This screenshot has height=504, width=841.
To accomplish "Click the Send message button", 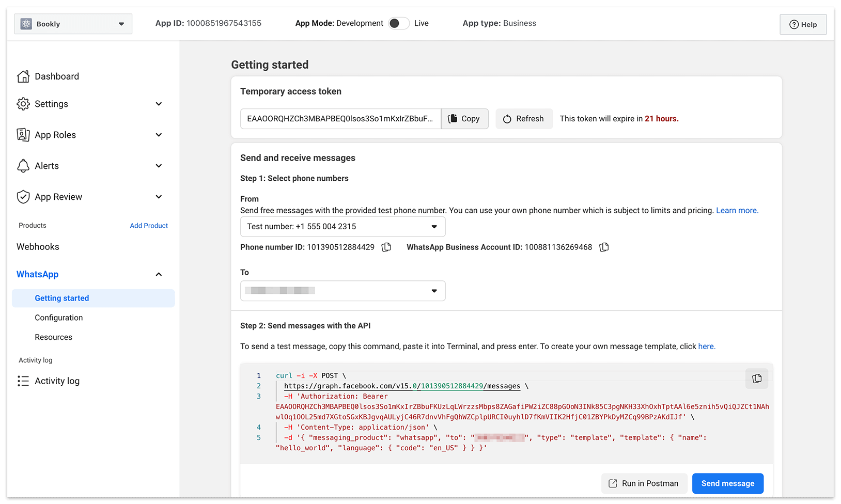I will click(727, 483).
